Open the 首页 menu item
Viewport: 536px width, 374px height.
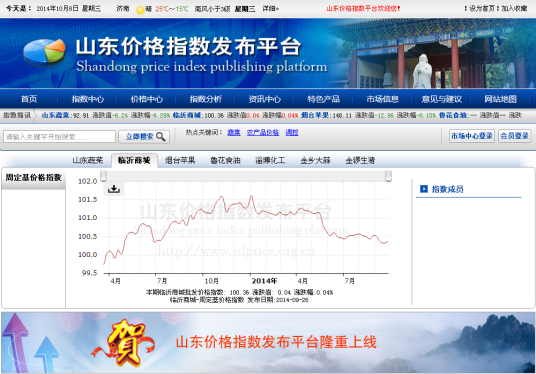[x=29, y=99]
